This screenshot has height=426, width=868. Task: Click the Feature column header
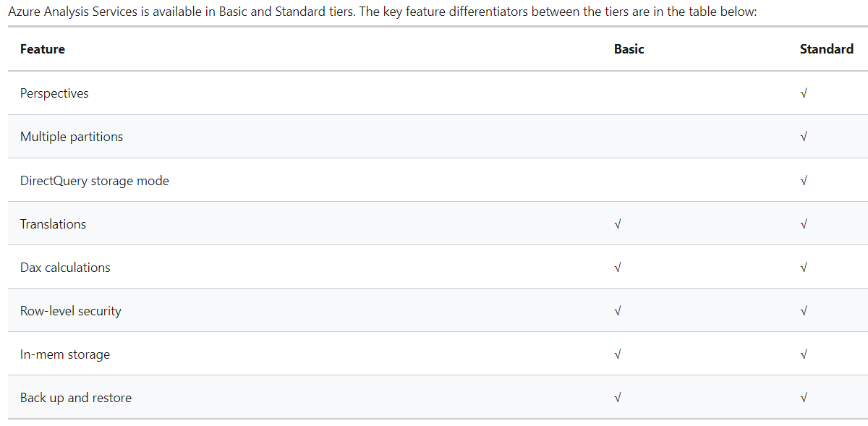tap(43, 49)
